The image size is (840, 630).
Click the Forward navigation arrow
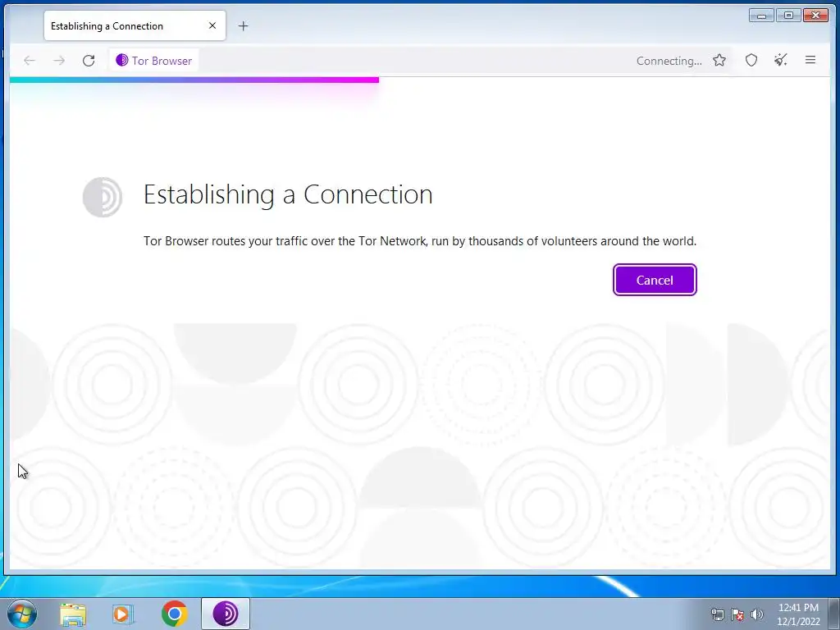pyautogui.click(x=59, y=61)
